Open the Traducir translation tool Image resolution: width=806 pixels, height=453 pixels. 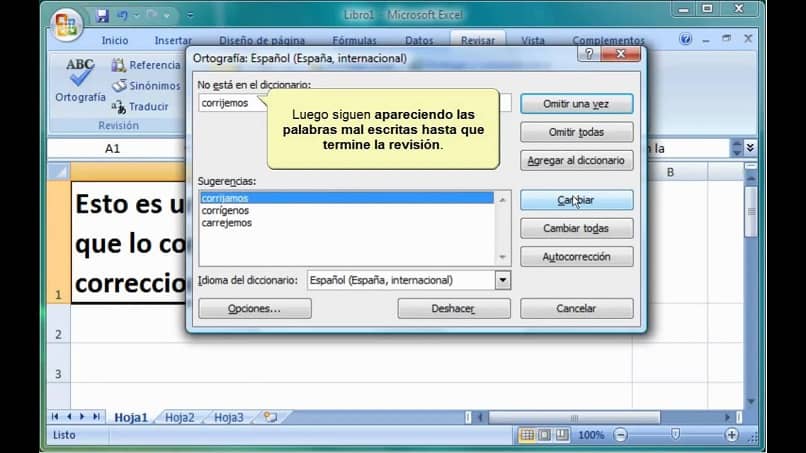coord(140,106)
